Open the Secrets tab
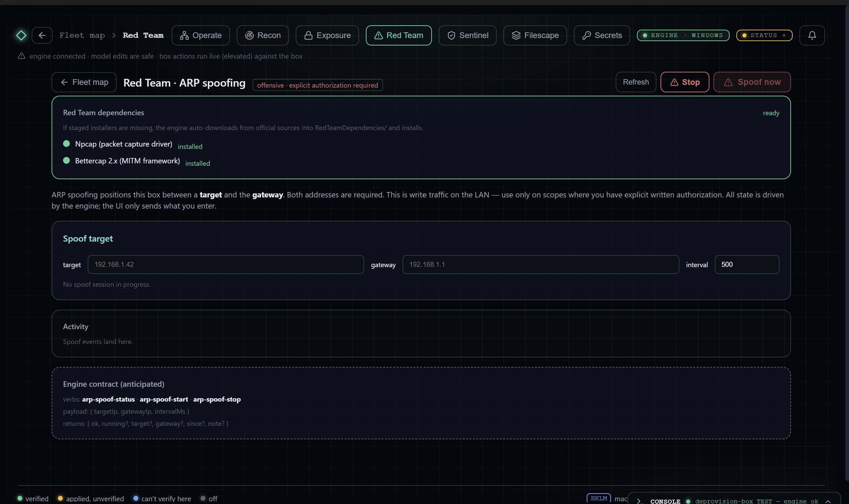Screen dimensions: 849x504 [x=602, y=35]
